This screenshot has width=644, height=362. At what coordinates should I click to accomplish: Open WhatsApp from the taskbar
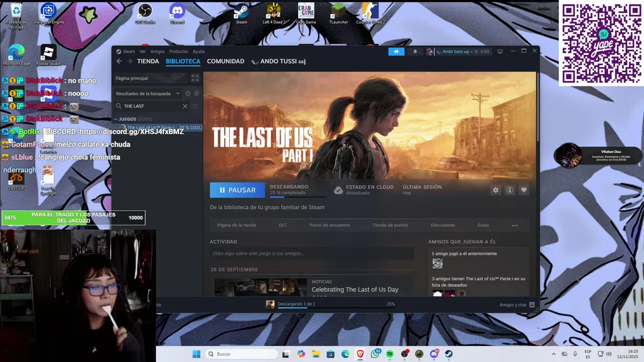[x=375, y=354]
